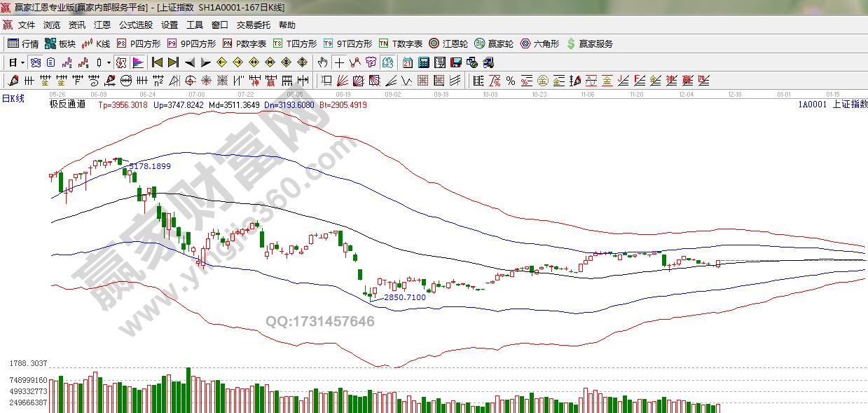Expand the 日 period dropdown arrow

(x=22, y=62)
